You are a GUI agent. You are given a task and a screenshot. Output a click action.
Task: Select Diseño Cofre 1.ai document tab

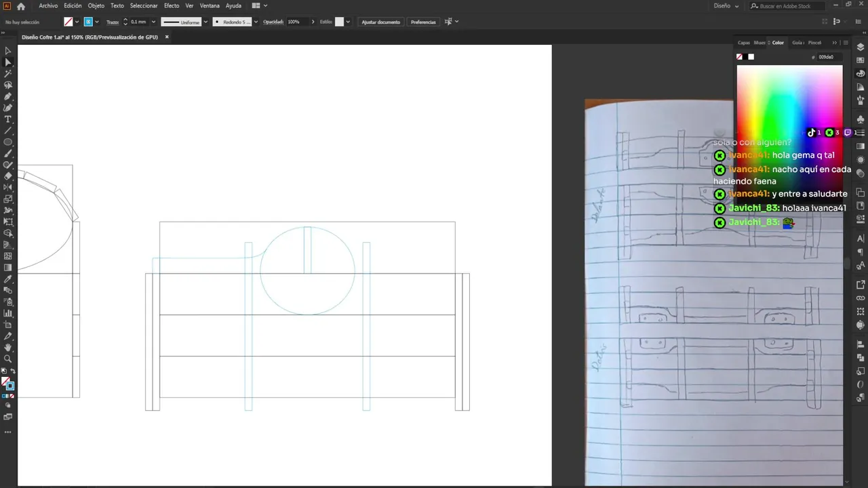pos(90,37)
